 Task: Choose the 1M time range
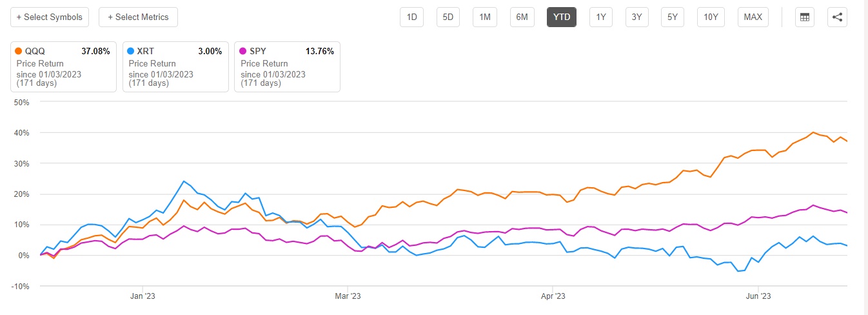484,17
